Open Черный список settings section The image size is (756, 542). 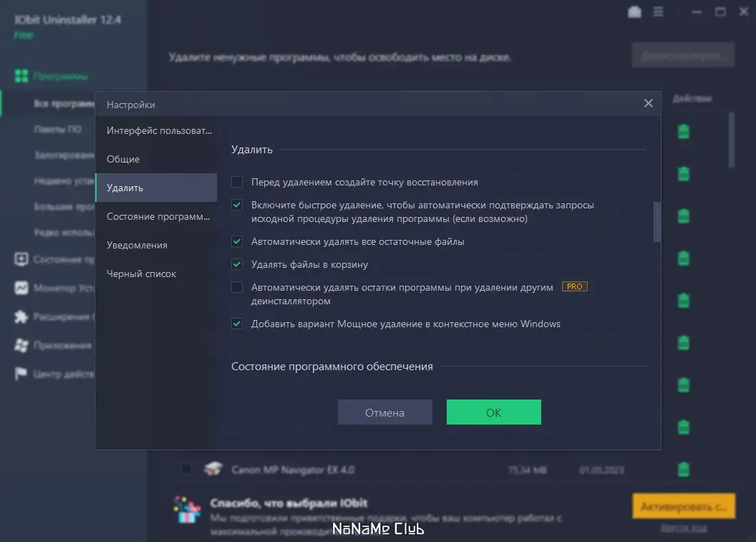click(156, 274)
